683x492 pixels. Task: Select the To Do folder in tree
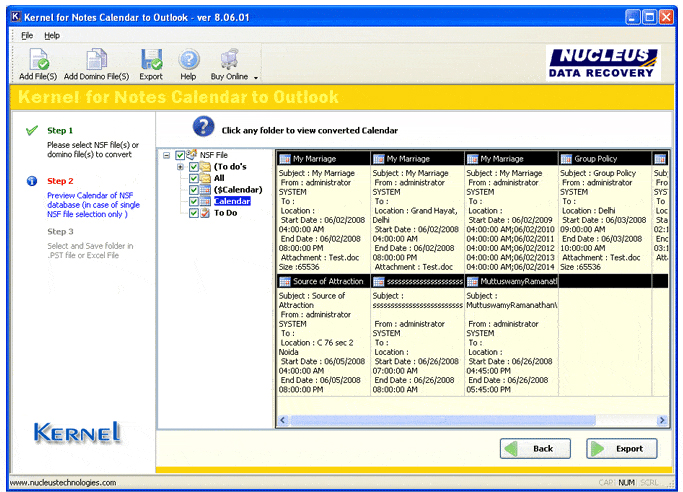click(x=226, y=213)
